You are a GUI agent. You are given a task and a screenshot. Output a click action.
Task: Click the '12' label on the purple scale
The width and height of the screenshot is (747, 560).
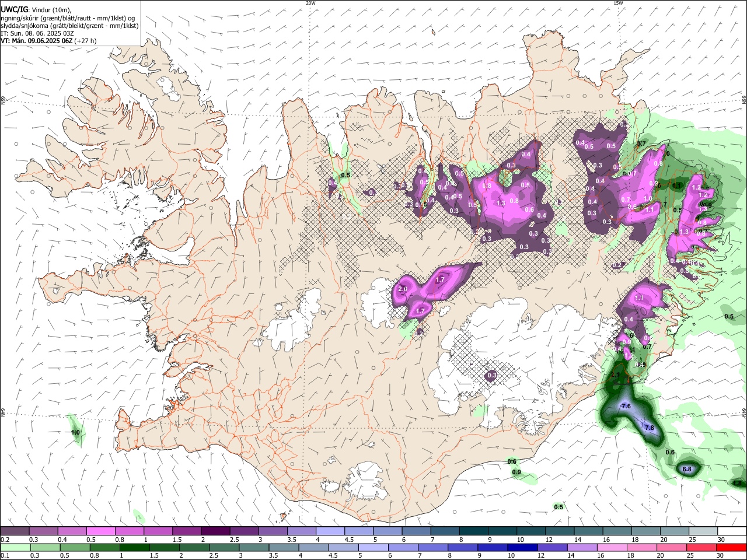[x=549, y=540]
